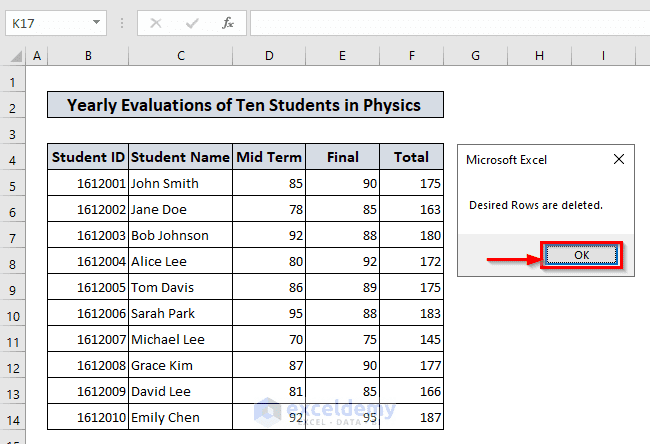Select the 'John Smith' cell
Viewport: 650px width, 444px height.
tap(181, 183)
